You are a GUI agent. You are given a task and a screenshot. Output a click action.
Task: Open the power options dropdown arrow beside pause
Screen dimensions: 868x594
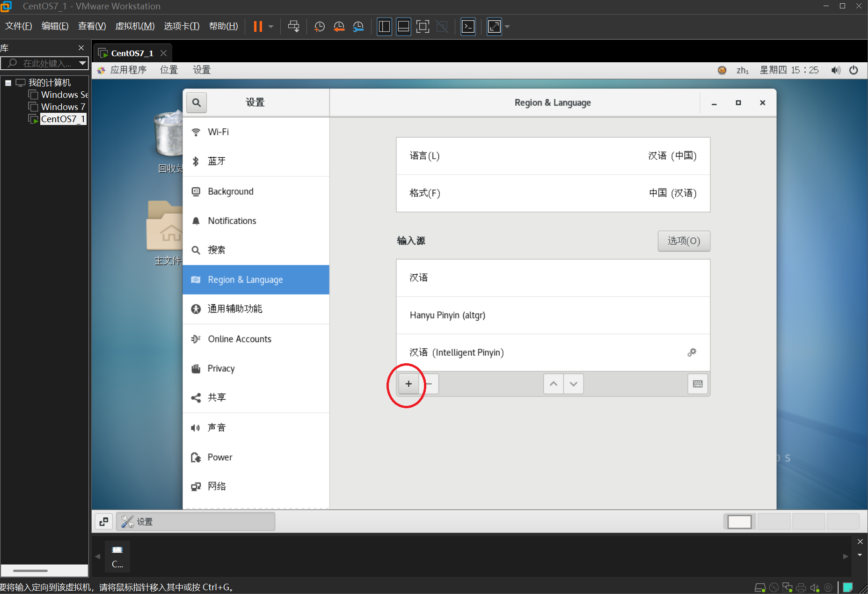click(x=271, y=27)
